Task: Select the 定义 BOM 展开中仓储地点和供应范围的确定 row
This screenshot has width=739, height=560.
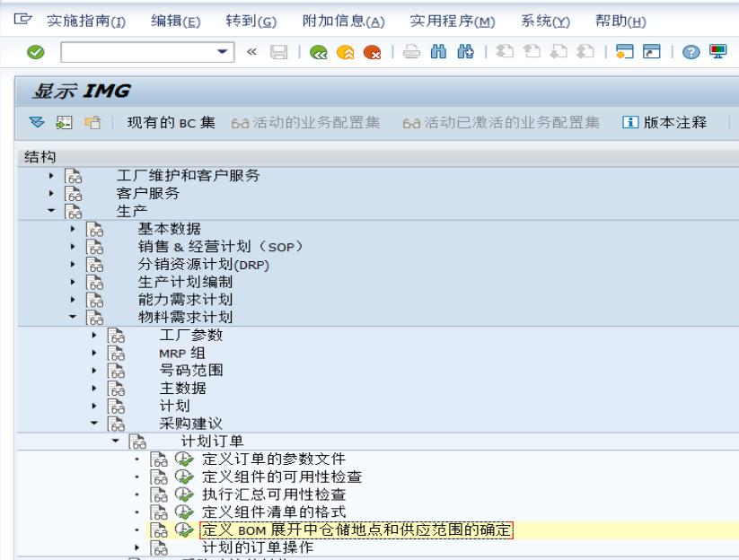Action: point(356,530)
